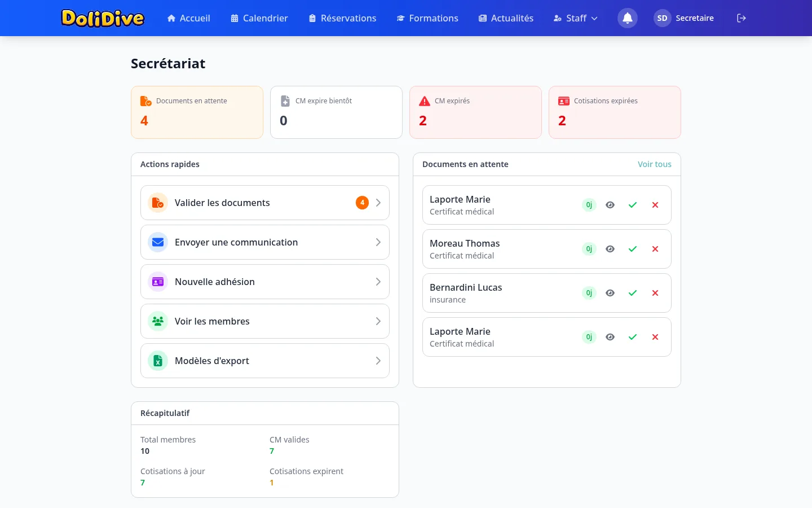Image resolution: width=812 pixels, height=508 pixels.
Task: Navigate to Formations
Action: click(x=427, y=18)
